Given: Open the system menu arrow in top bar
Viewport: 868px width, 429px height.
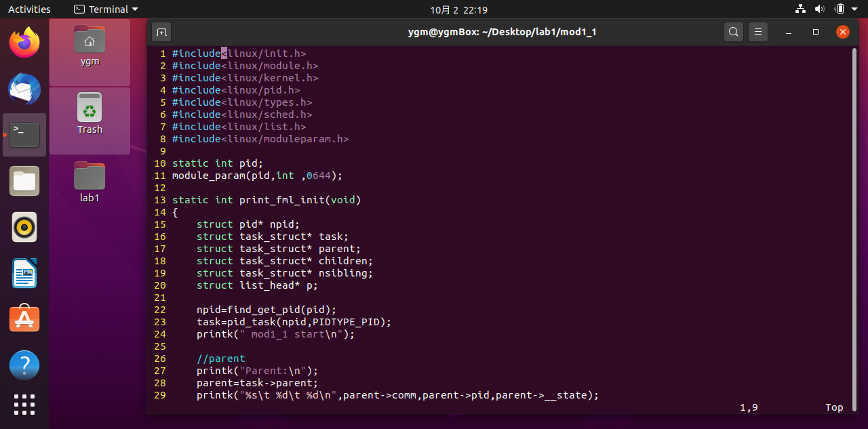Looking at the screenshot, I should pos(855,9).
